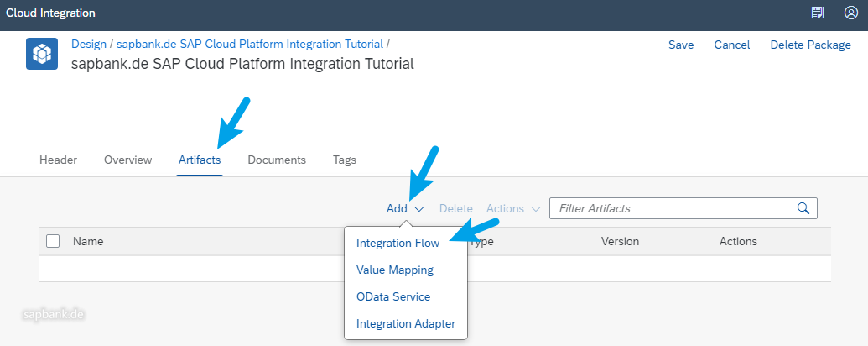Choose Integration Flow from the Add menu

(x=398, y=243)
